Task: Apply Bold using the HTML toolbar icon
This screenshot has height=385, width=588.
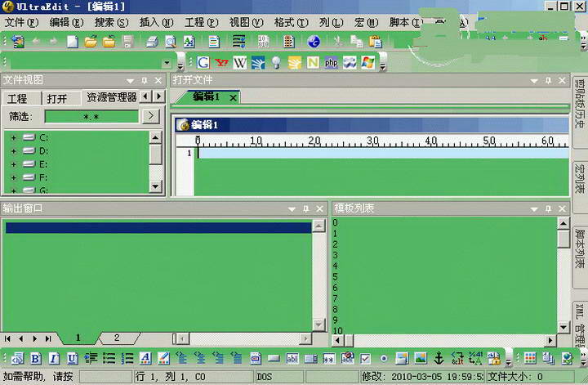Action: pos(36,358)
